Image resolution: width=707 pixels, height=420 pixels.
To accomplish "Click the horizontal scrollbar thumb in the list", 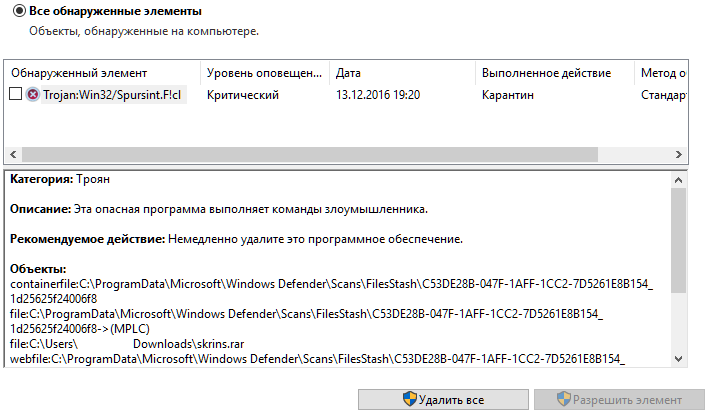I will coord(310,154).
